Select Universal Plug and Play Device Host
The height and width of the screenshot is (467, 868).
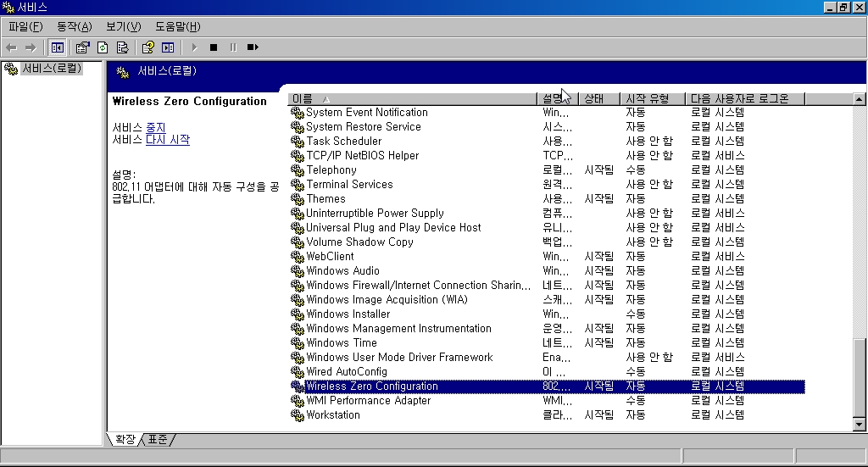[393, 227]
